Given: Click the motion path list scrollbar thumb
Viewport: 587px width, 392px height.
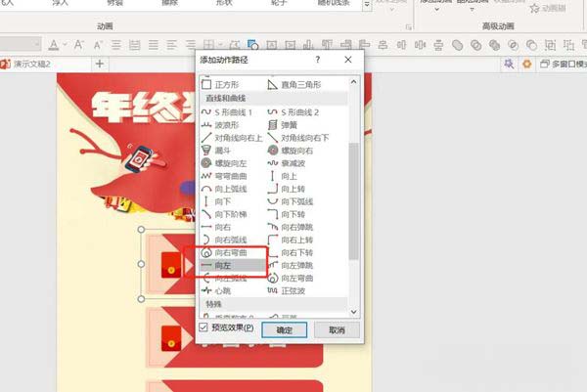Looking at the screenshot, I should 354,200.
